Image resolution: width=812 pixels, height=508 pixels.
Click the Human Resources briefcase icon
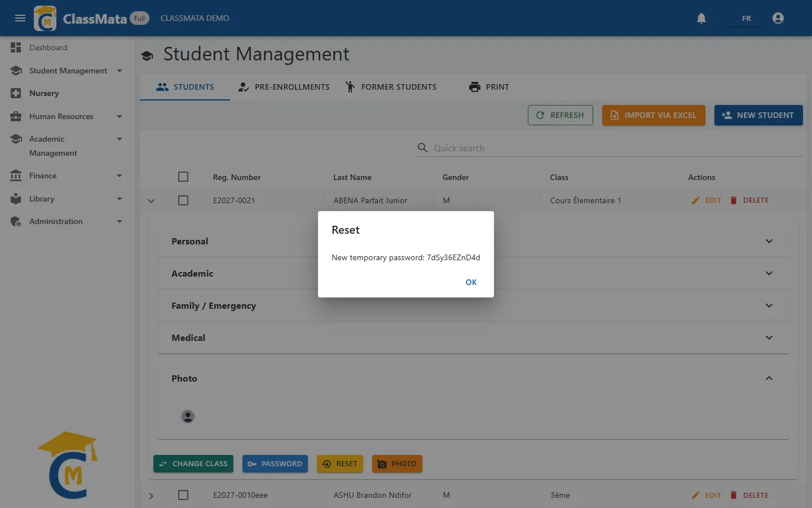[16, 116]
